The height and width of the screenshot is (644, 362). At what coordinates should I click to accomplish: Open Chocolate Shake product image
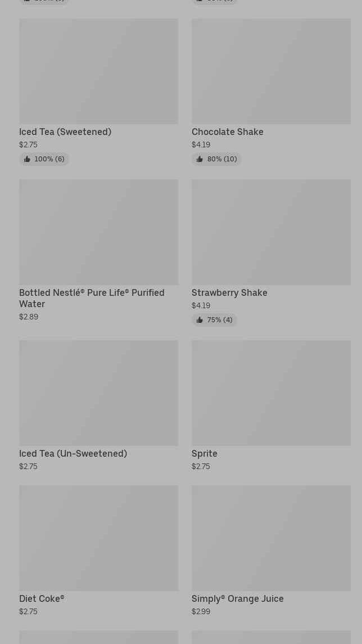271,71
